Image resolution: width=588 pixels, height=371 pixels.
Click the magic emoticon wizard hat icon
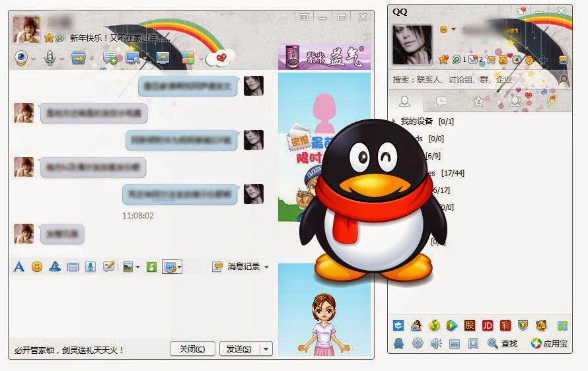(55, 267)
